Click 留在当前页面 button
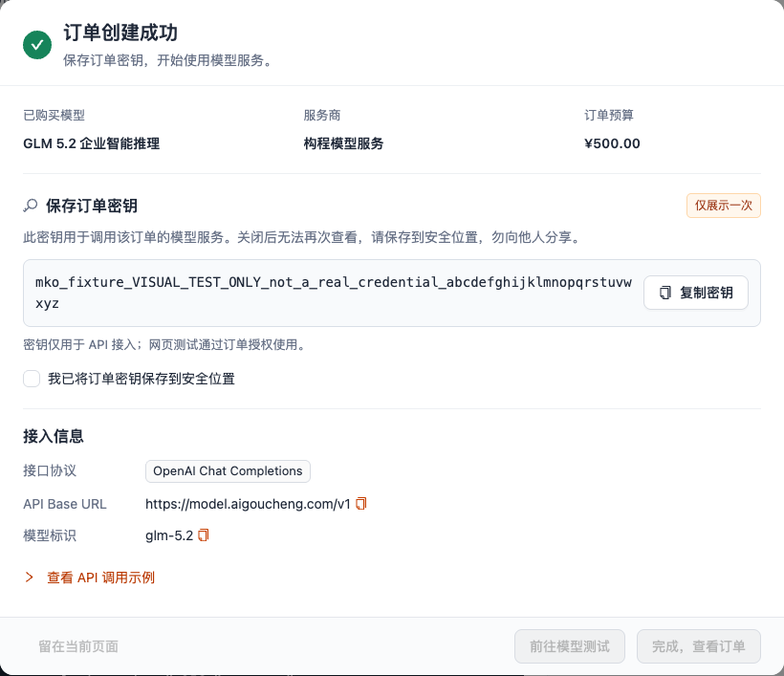The width and height of the screenshot is (784, 676). click(78, 646)
